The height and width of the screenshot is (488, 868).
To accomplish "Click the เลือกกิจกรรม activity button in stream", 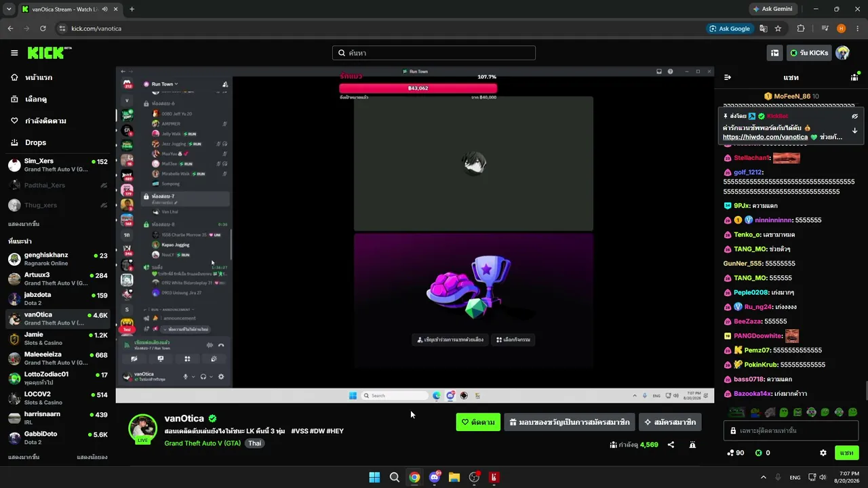I will point(514,340).
